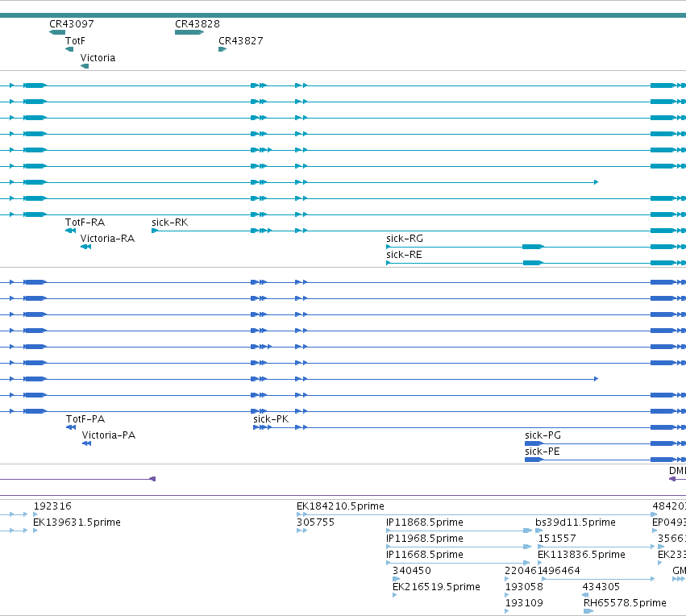Click the EK184210.5prime EST label

tap(340, 506)
